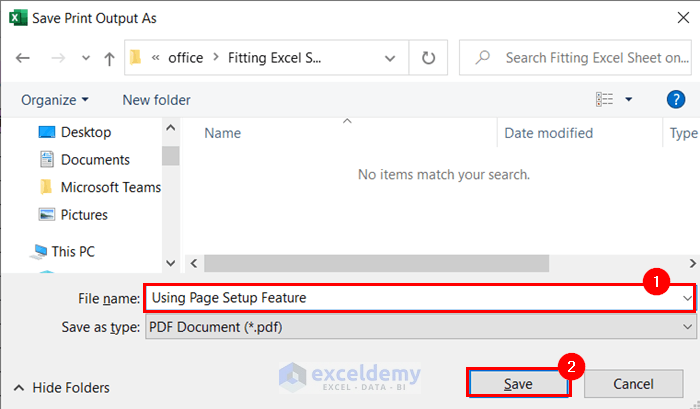Select Documents in navigation pane
This screenshot has height=409, width=700.
point(95,160)
